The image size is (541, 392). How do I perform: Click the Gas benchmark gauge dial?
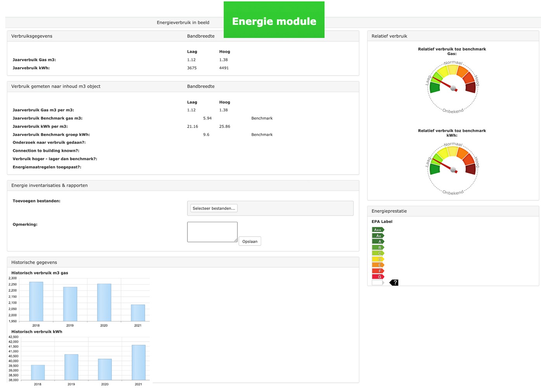coord(453,88)
